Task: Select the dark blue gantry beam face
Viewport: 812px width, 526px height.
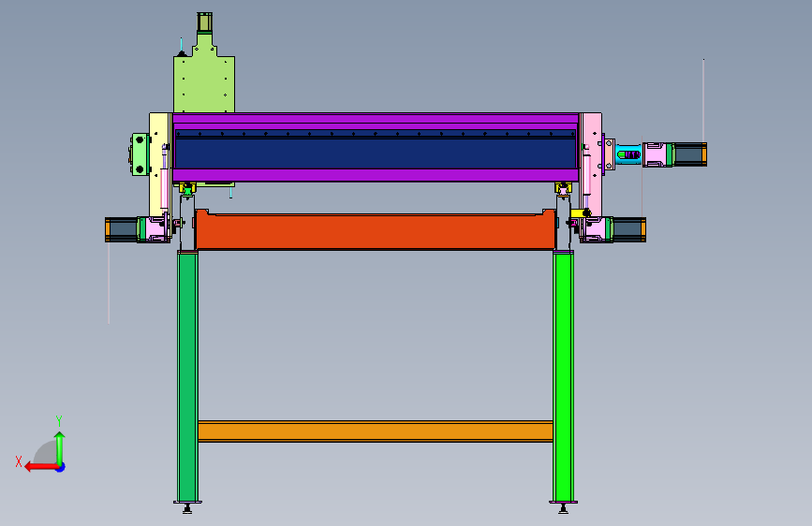Action: [x=376, y=153]
